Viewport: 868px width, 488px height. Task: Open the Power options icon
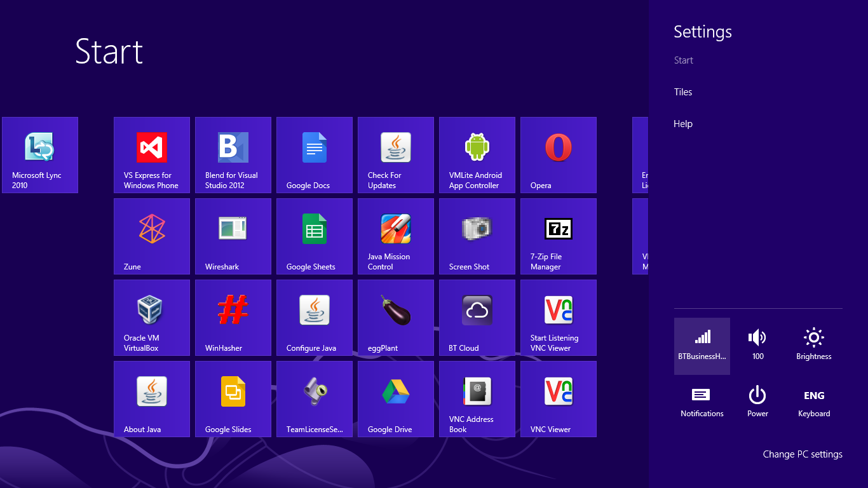click(757, 402)
